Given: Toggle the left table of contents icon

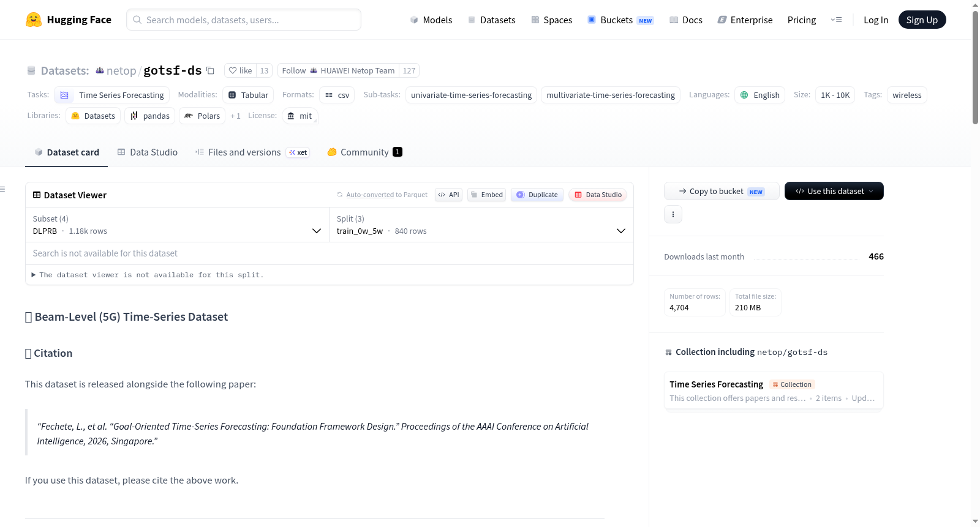Looking at the screenshot, I should (3, 189).
